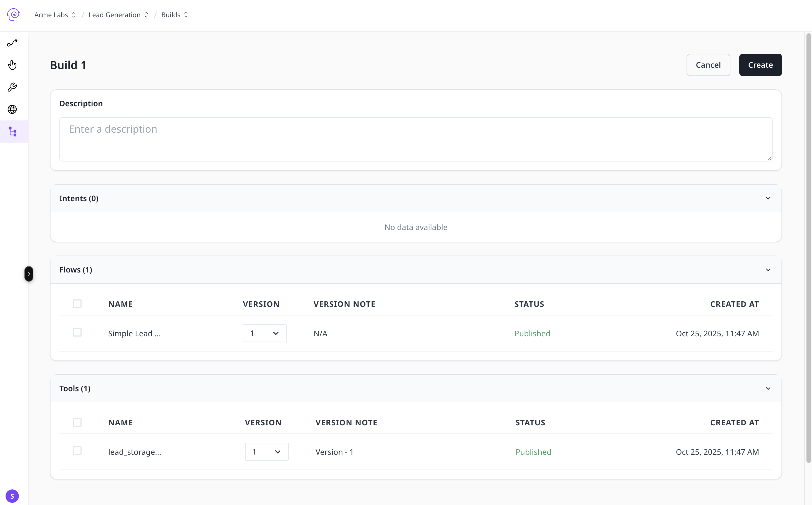Click the Cancel button
This screenshot has width=812, height=505.
tap(708, 65)
